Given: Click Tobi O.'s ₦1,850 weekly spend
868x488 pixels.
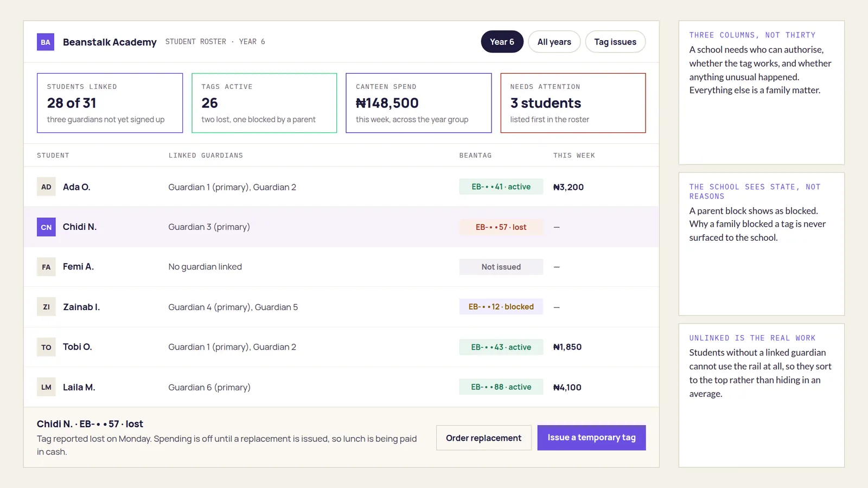Looking at the screenshot, I should tap(567, 347).
